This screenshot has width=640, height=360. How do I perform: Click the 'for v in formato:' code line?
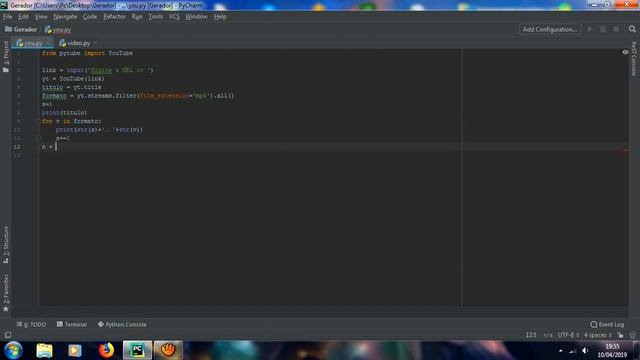click(x=71, y=121)
